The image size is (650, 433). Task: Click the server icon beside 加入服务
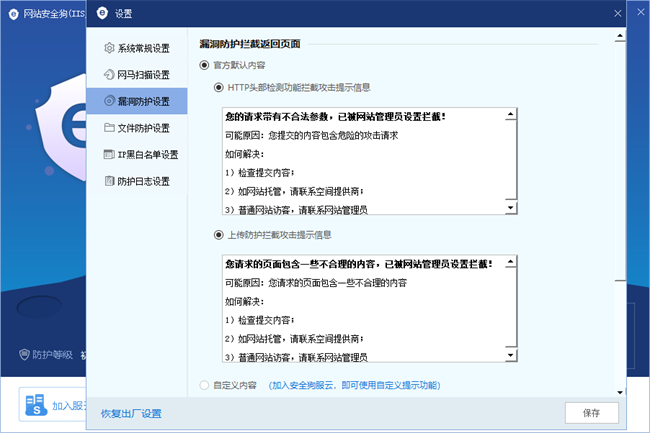[36, 405]
